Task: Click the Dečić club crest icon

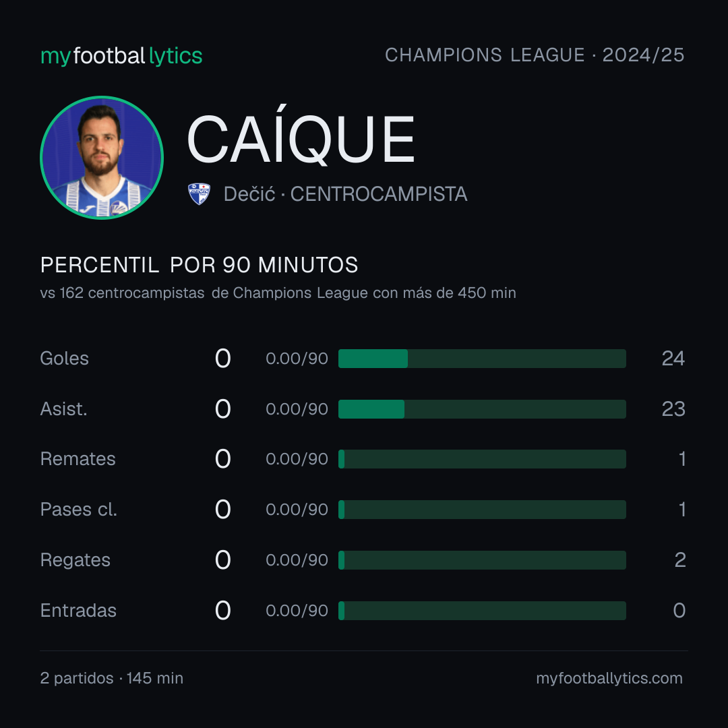Action: pyautogui.click(x=199, y=193)
